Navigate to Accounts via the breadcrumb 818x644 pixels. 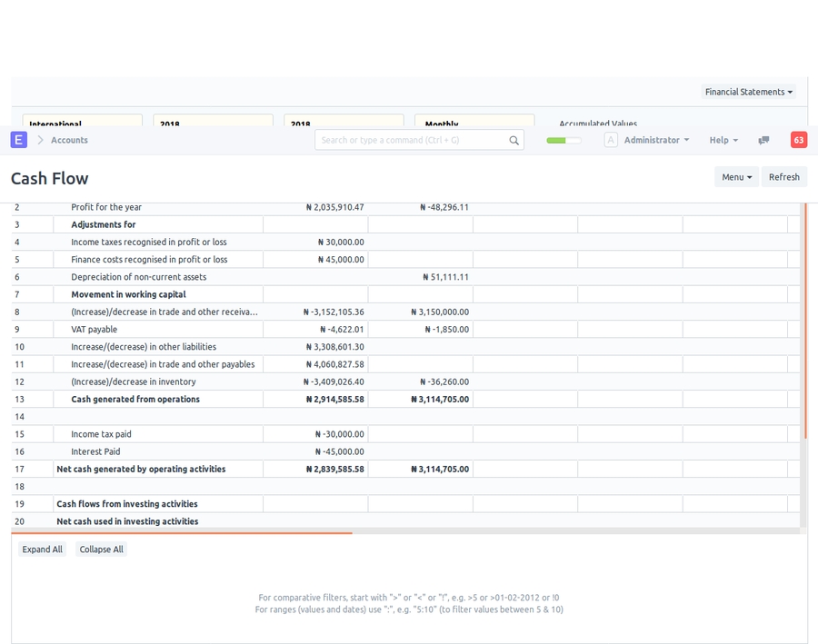(x=72, y=140)
